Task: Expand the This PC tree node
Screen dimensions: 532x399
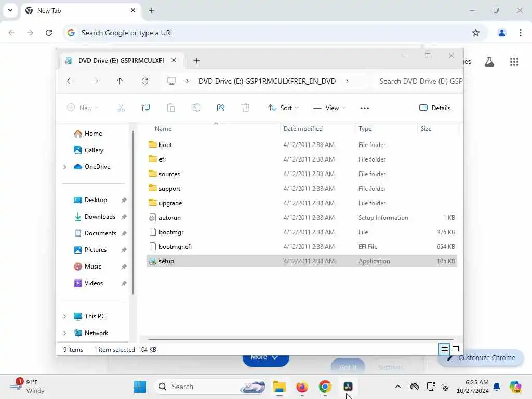Action: pyautogui.click(x=64, y=316)
